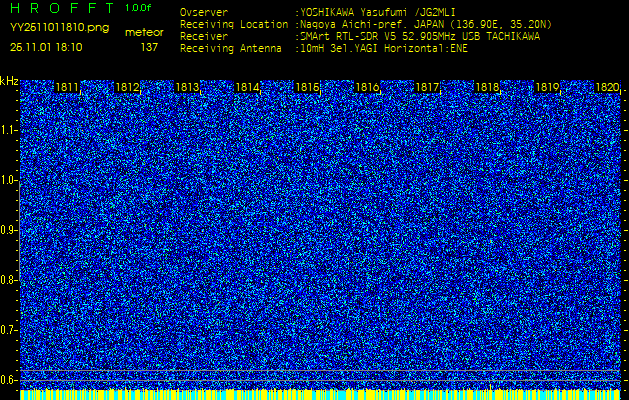Select the filename YY2511011810.png
The height and width of the screenshot is (400, 629).
pos(59,28)
